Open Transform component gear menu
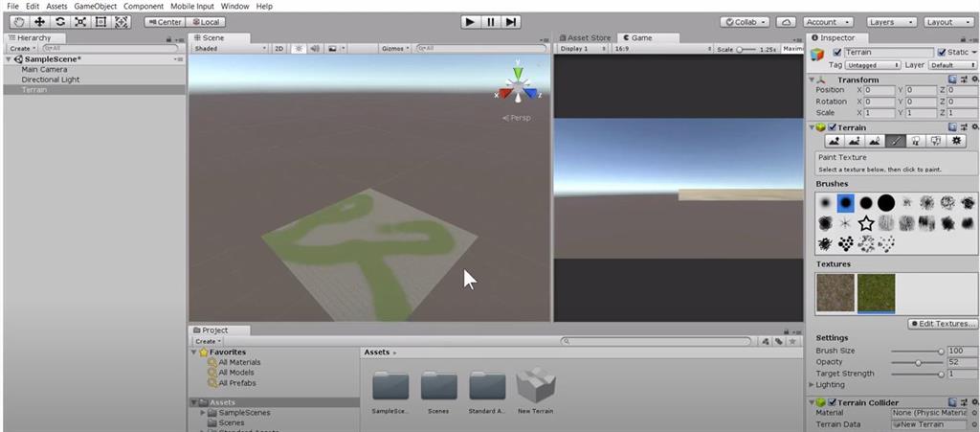Screen dimensions: 980x432 tap(975, 80)
